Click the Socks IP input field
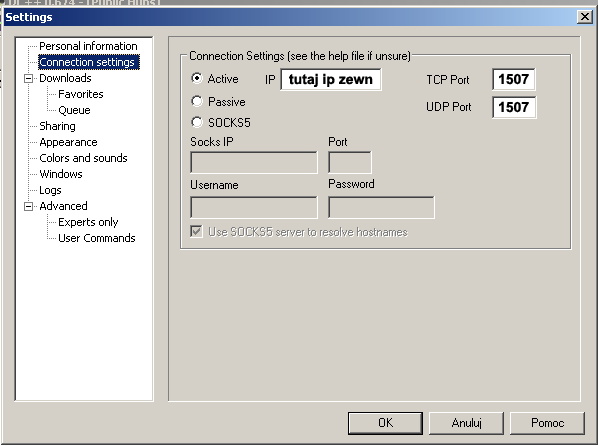The width and height of the screenshot is (598, 446). [254, 162]
